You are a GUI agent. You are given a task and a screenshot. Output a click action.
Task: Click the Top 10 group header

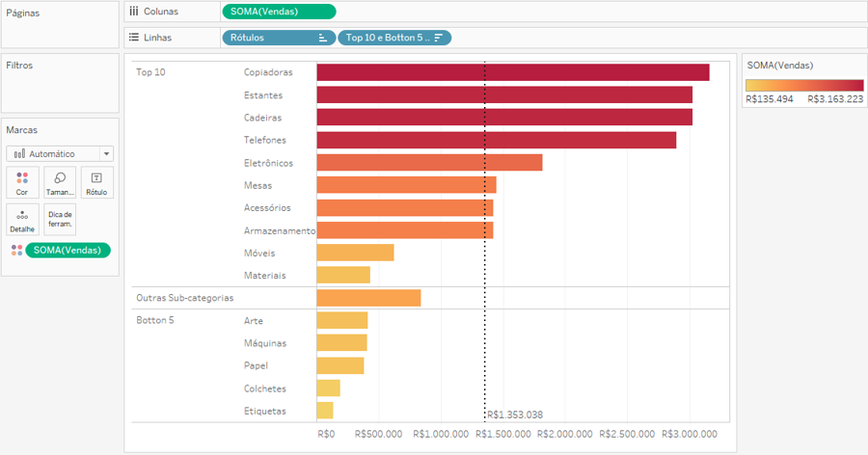[x=150, y=72]
